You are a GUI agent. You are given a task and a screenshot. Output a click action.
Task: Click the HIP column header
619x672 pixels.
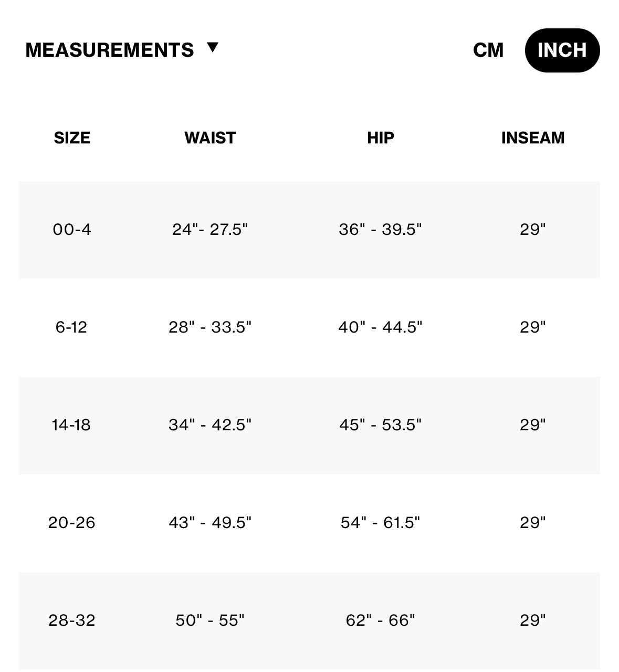pos(380,138)
